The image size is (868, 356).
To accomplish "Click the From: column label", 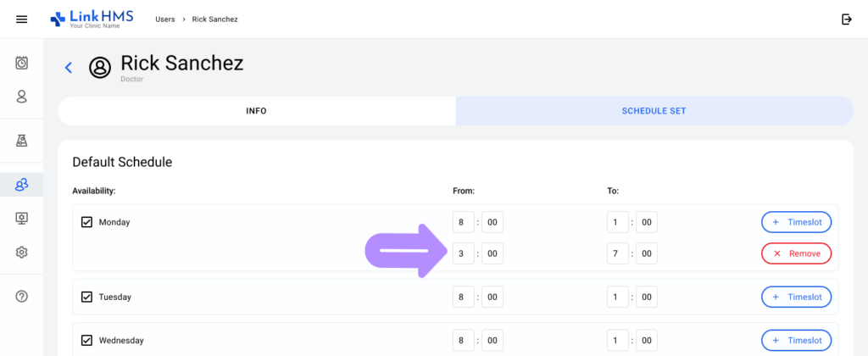I will (464, 191).
